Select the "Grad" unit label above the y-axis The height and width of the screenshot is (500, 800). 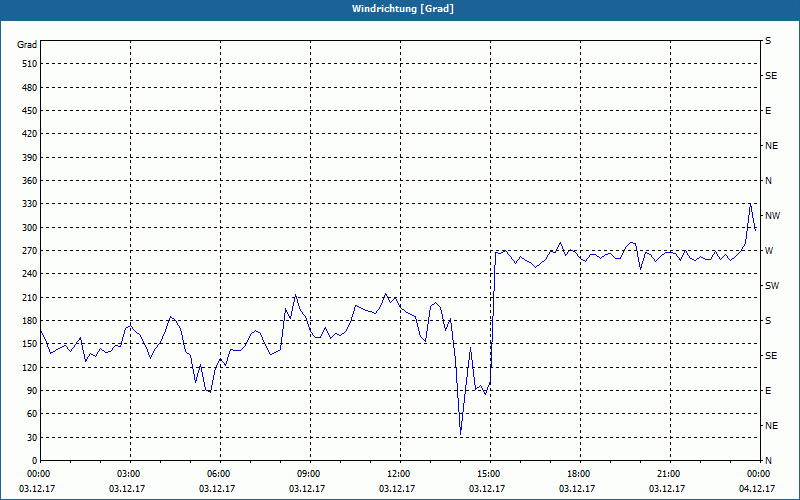click(x=27, y=45)
